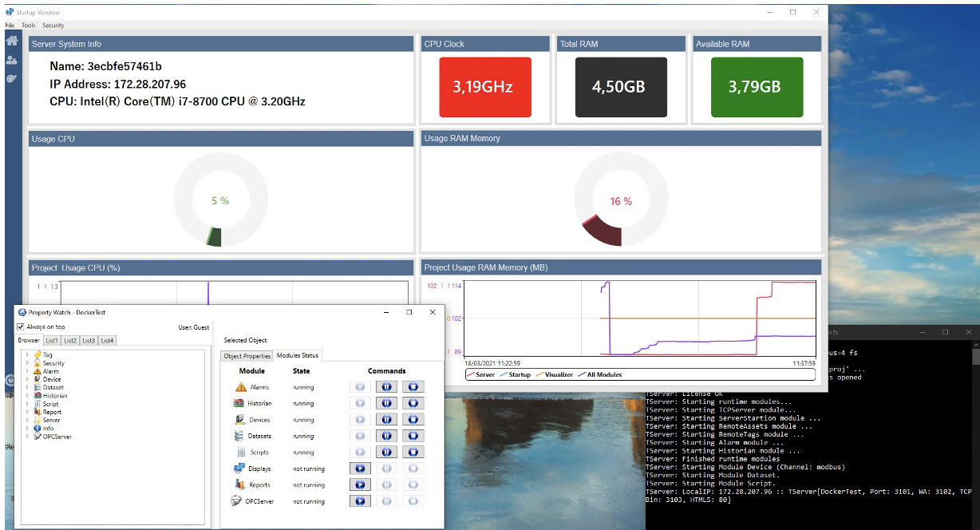
Task: Click the 5 % CPU usage donut gauge
Action: (220, 200)
